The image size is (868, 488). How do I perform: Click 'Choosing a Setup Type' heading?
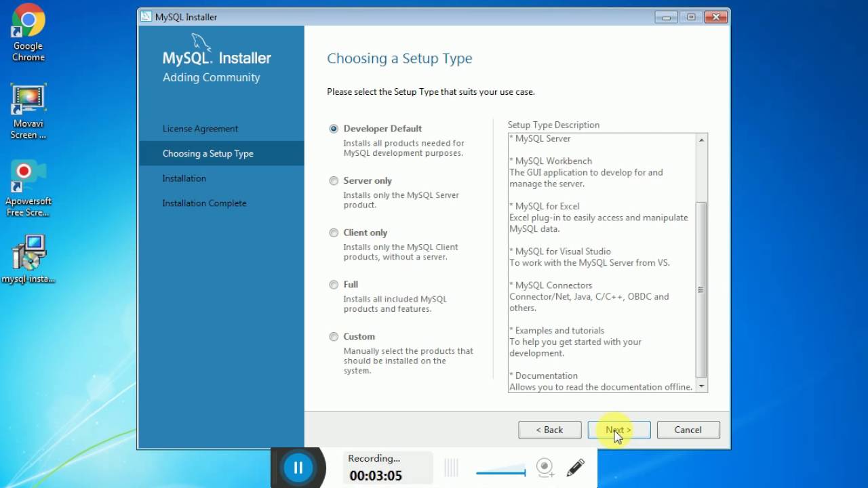click(399, 59)
